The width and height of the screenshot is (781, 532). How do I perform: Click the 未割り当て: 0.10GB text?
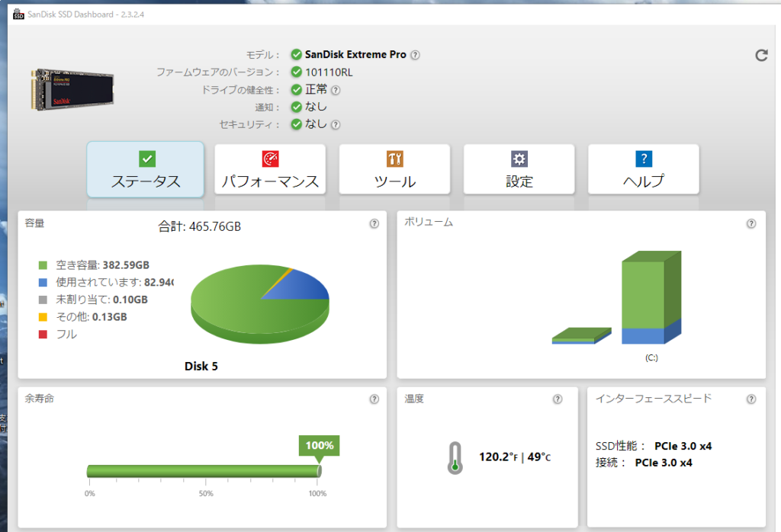101,300
